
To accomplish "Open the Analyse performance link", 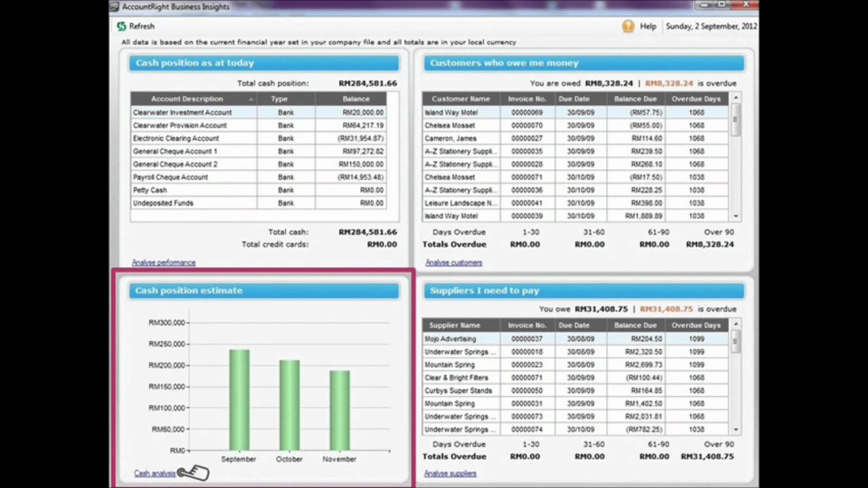I will 163,262.
